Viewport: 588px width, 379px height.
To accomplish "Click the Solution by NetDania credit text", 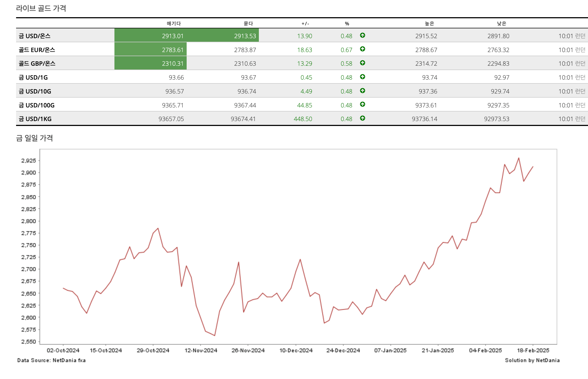I will tap(532, 360).
